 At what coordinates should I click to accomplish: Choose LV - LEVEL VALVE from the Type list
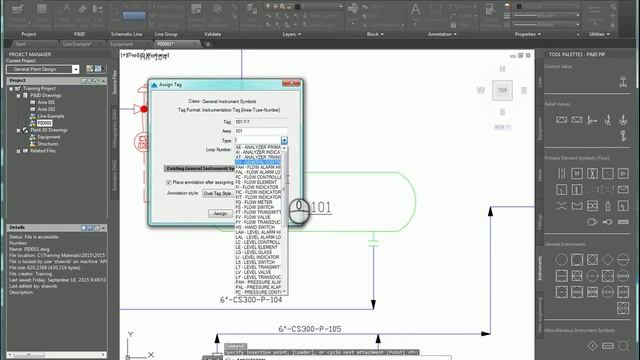click(x=258, y=272)
